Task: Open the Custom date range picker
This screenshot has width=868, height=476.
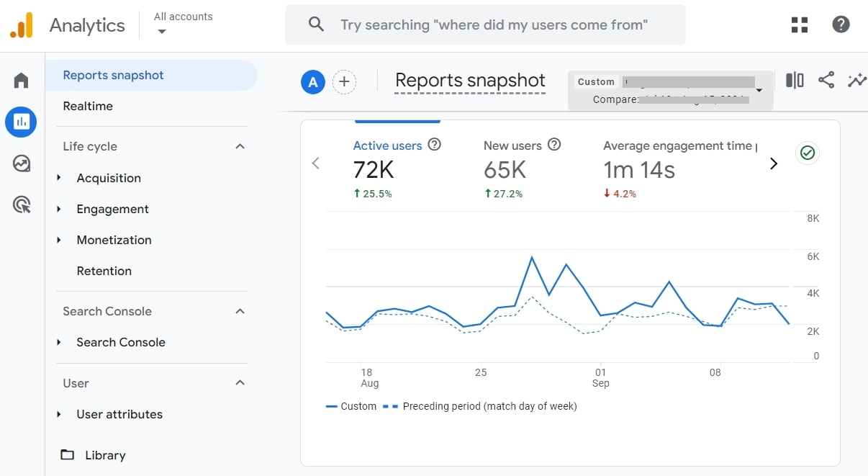Action: click(x=670, y=90)
